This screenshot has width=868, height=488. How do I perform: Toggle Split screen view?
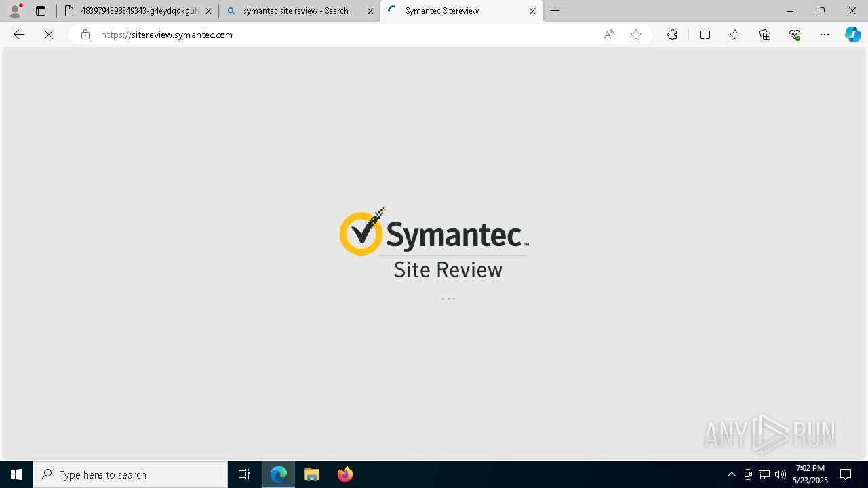tap(705, 35)
